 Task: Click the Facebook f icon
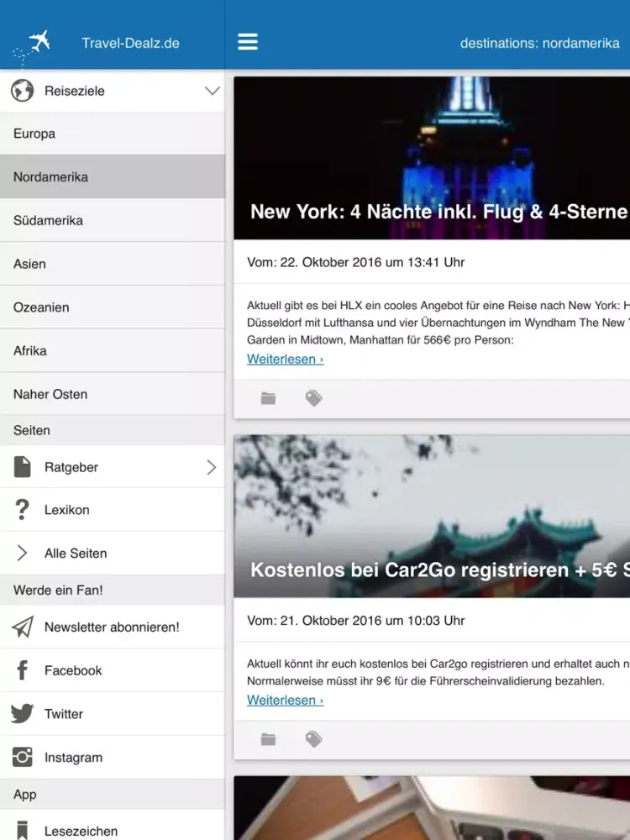click(x=22, y=670)
